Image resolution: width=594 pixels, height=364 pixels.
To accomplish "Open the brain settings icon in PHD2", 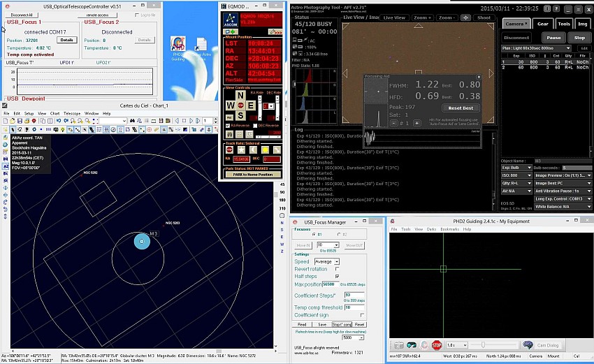I will click(528, 345).
